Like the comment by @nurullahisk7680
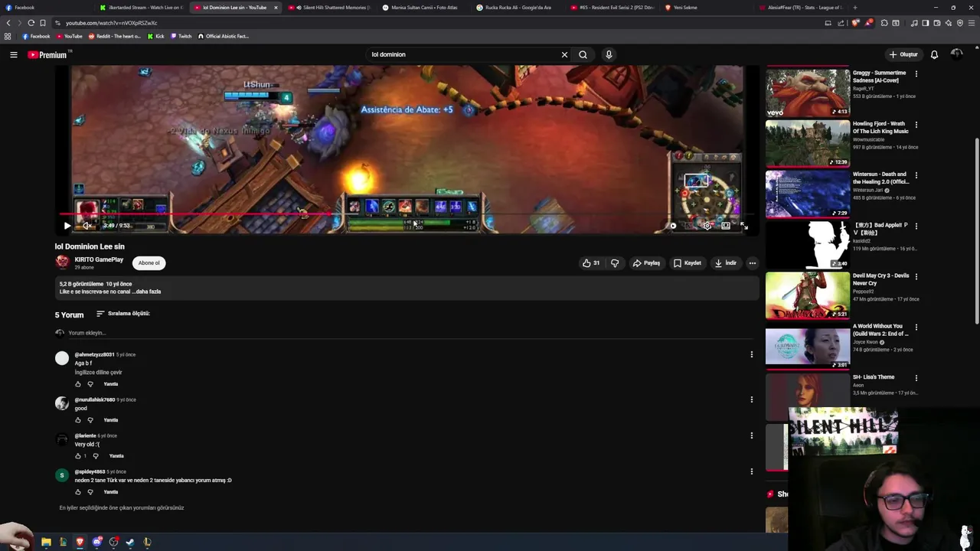 pyautogui.click(x=77, y=420)
